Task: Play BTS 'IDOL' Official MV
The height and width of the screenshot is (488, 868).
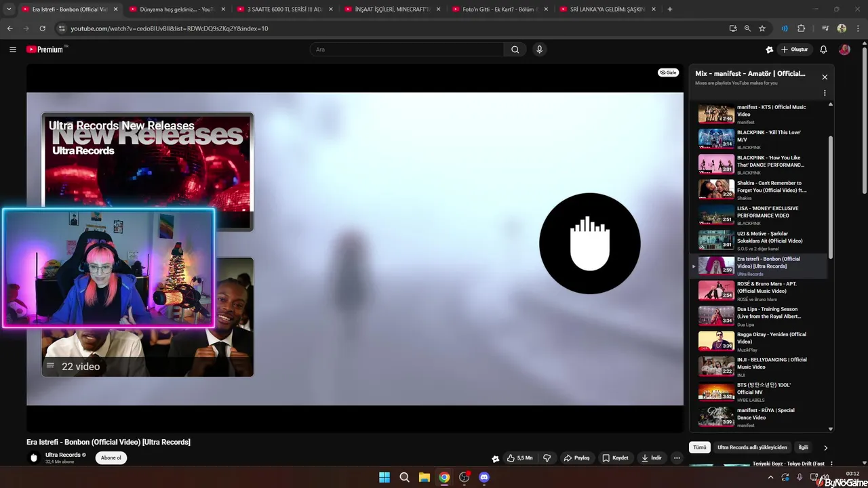Action: coord(758,392)
